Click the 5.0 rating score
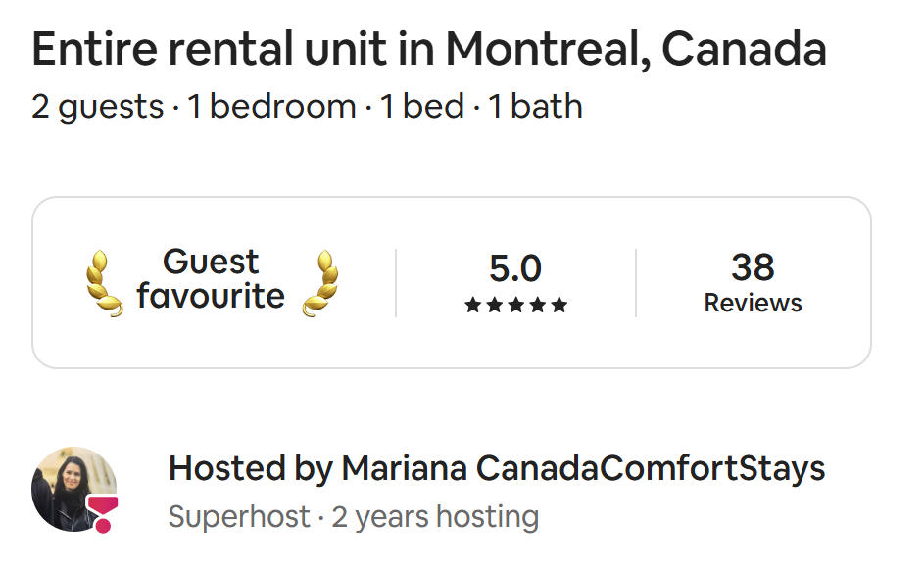This screenshot has height=573, width=924. coord(515,268)
